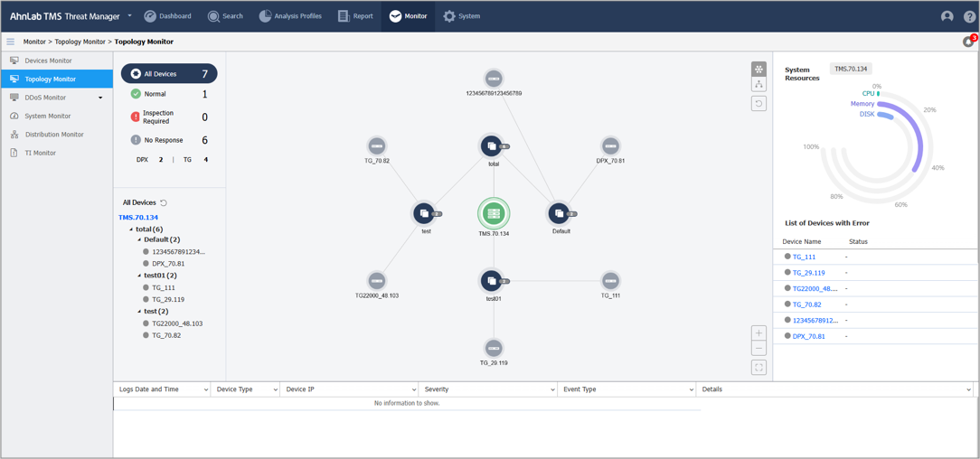980x459 pixels.
Task: Open TG22000_48... link in error list
Action: 815,288
